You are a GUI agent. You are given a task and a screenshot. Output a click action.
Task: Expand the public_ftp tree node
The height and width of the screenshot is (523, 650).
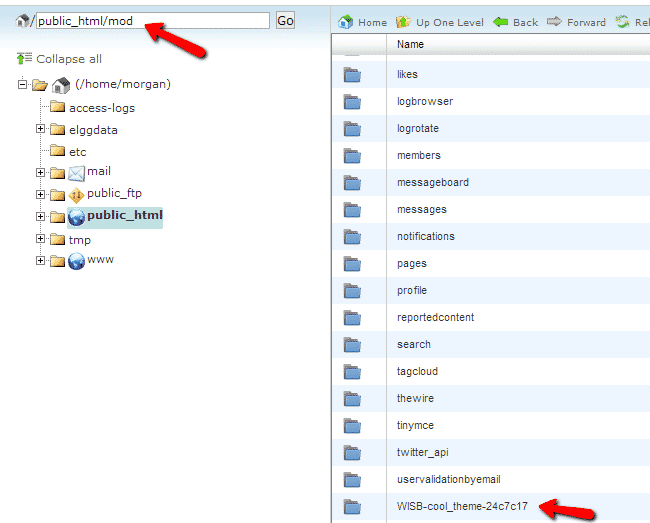pyautogui.click(x=40, y=194)
